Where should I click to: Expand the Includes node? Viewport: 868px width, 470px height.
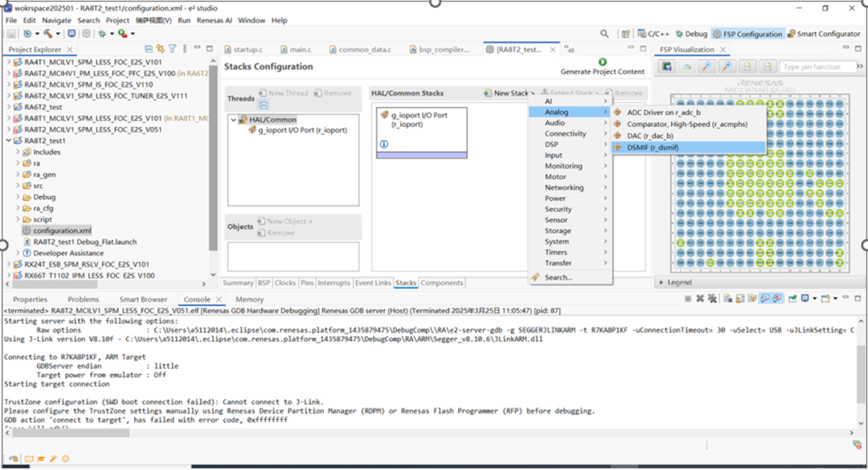click(18, 152)
